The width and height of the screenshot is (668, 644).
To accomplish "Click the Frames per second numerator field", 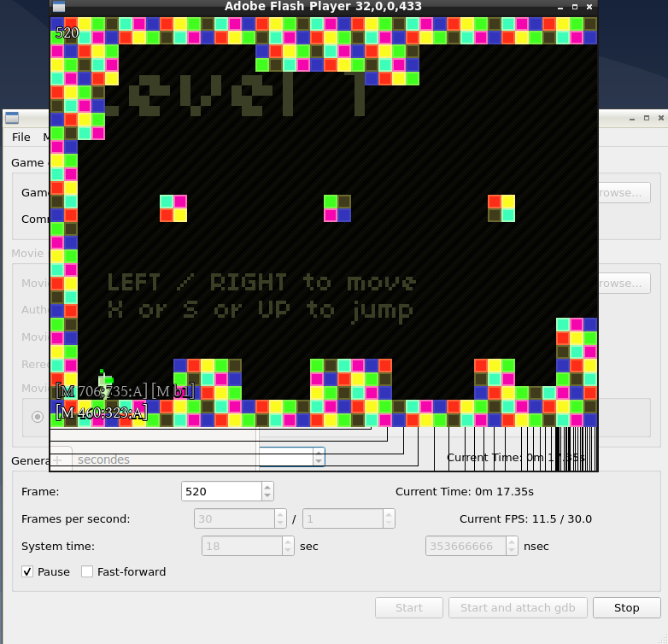I will (234, 518).
